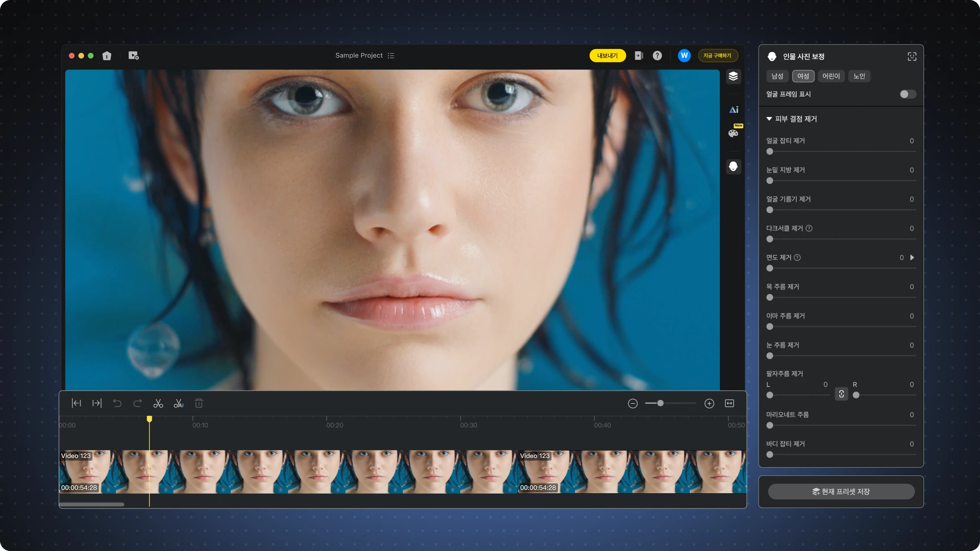Select the 어린이 tab
The width and height of the screenshot is (980, 551).
pos(831,76)
